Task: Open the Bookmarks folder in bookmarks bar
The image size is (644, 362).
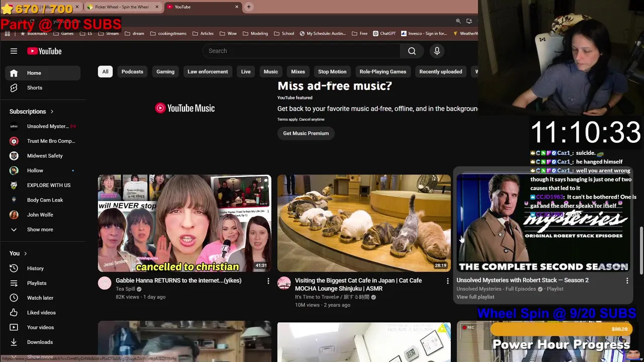Action: (x=34, y=34)
